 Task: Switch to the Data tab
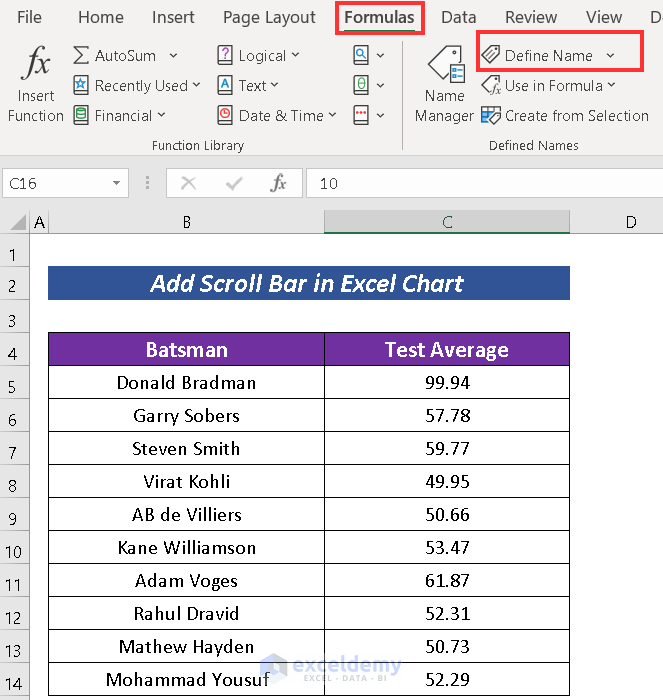click(459, 17)
